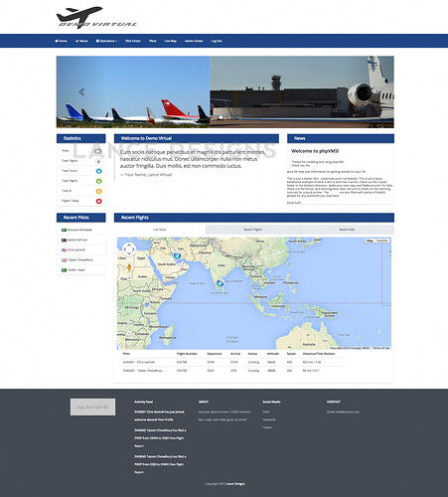Click the red Flights Today icon

[x=98, y=201]
